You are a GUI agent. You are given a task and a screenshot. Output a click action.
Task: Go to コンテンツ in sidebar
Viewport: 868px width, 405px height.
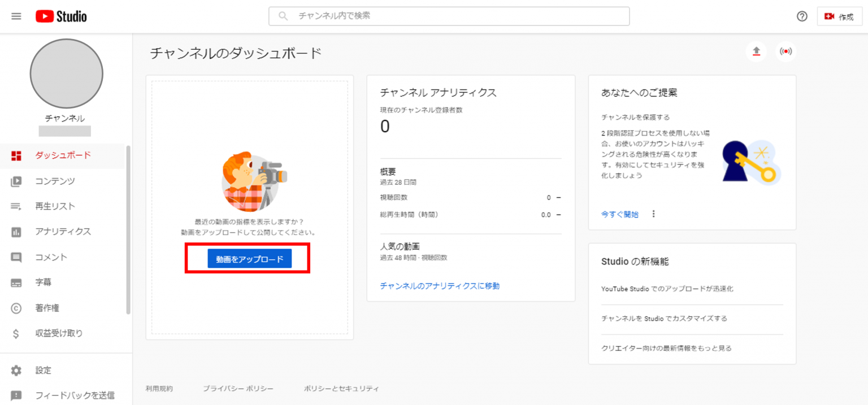[55, 181]
